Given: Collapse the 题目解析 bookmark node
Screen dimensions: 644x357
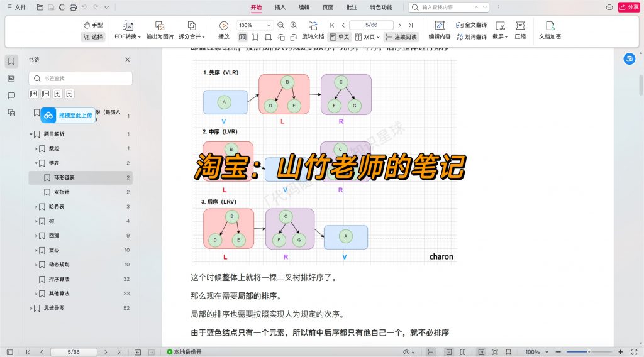Looking at the screenshot, I should coord(31,134).
